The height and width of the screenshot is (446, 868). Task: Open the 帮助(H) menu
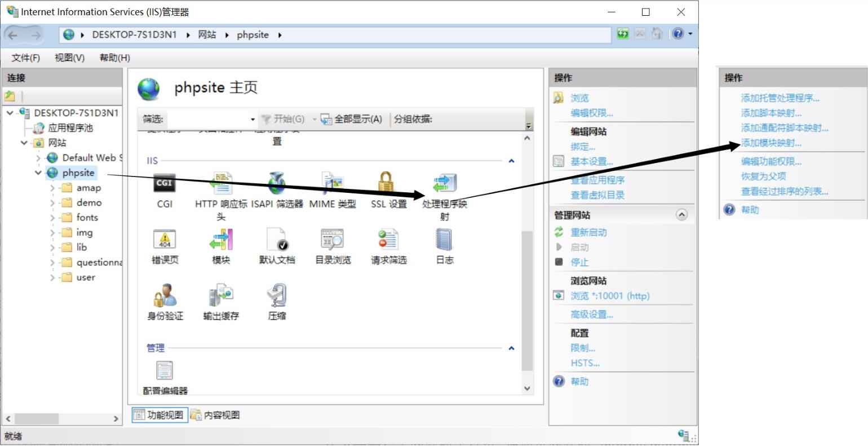coord(114,58)
